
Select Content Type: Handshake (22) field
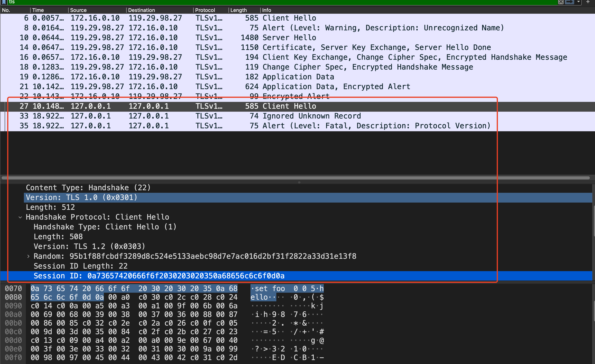tap(88, 188)
